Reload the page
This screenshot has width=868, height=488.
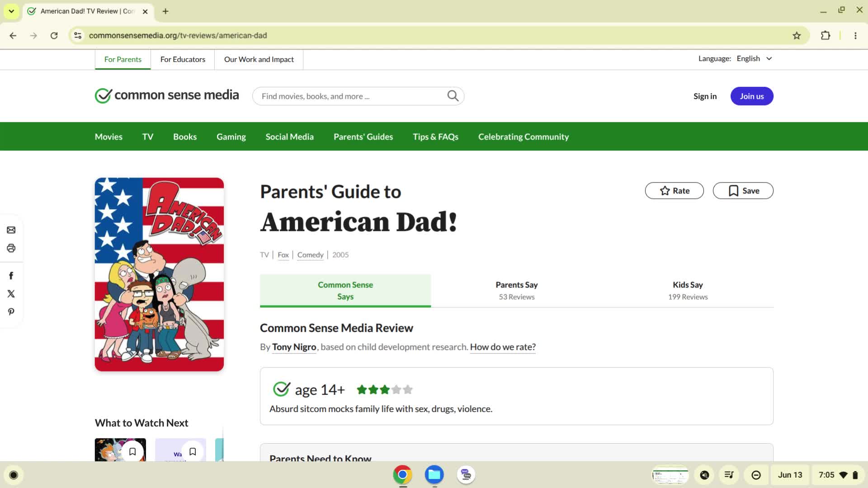54,35
